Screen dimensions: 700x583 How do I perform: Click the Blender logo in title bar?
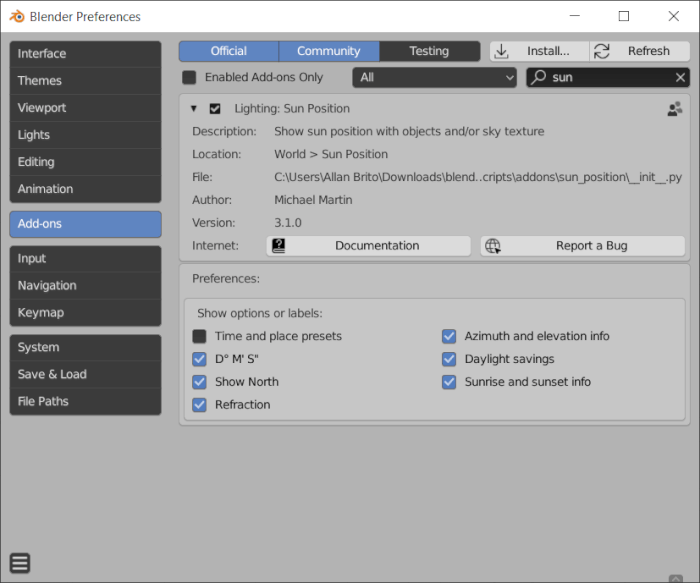point(17,17)
